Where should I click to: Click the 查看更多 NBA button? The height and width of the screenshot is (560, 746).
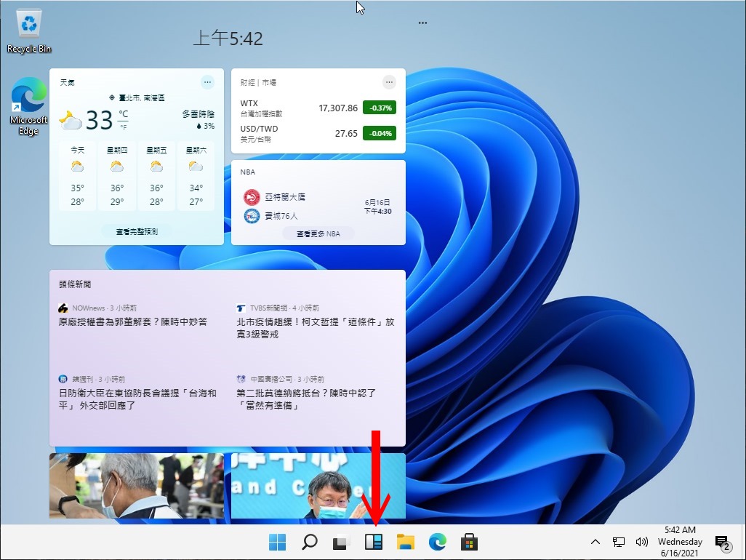coord(318,233)
